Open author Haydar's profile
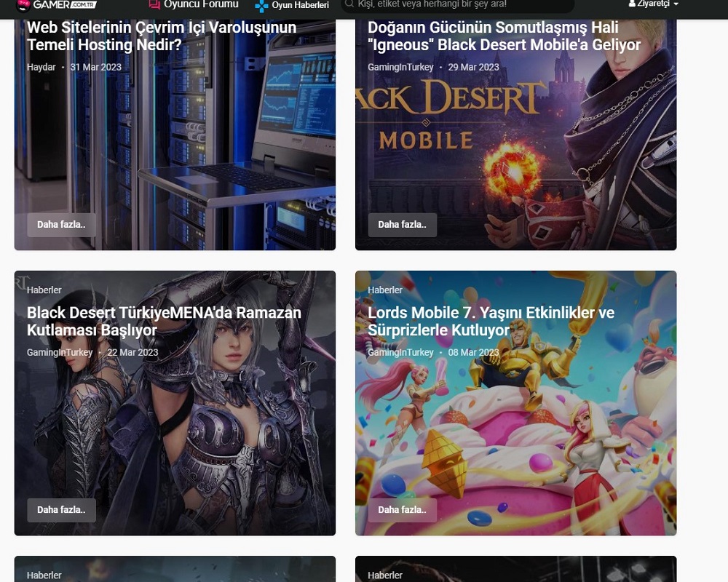 coord(41,68)
